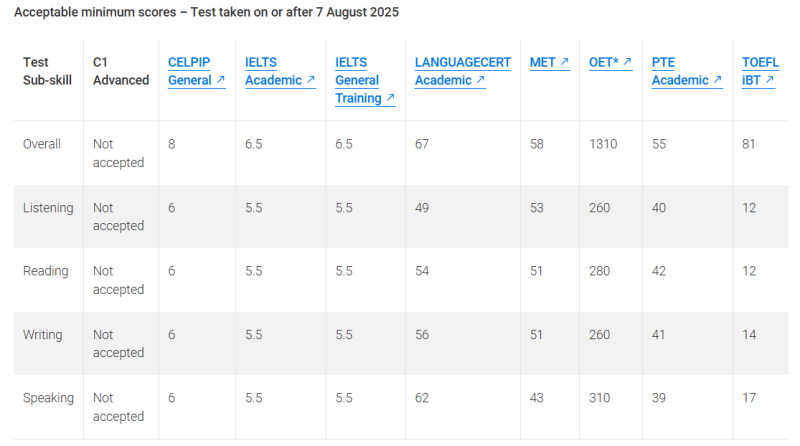The height and width of the screenshot is (446, 800).
Task: Click external-link arrow beside LANGUAGECERT Academic
Action: (481, 80)
